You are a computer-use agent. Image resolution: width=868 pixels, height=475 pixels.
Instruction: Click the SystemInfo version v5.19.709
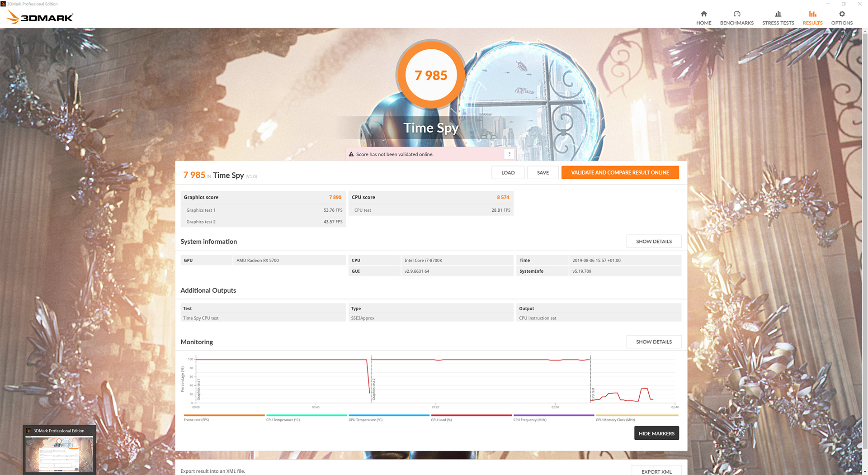pos(582,271)
